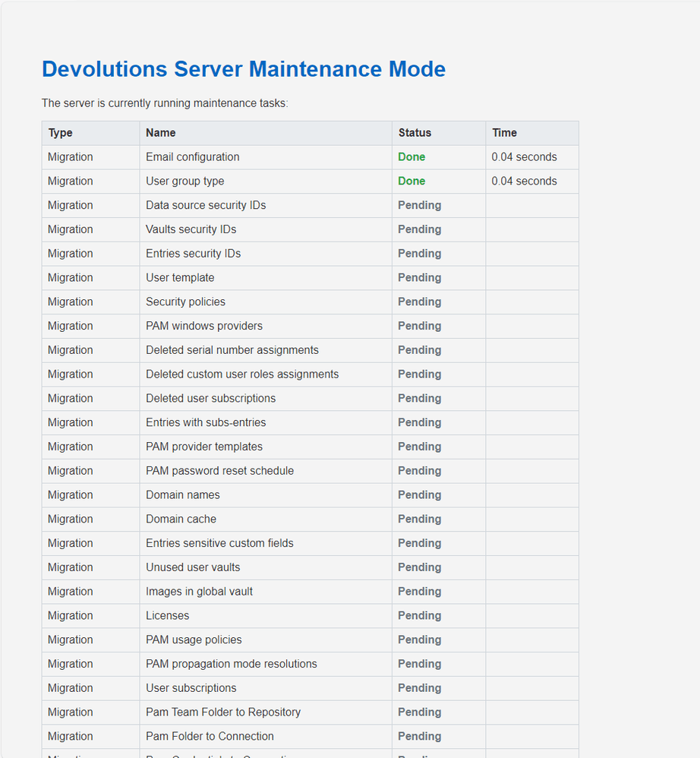Click the "Data source security IDs" cell

click(x=266, y=206)
